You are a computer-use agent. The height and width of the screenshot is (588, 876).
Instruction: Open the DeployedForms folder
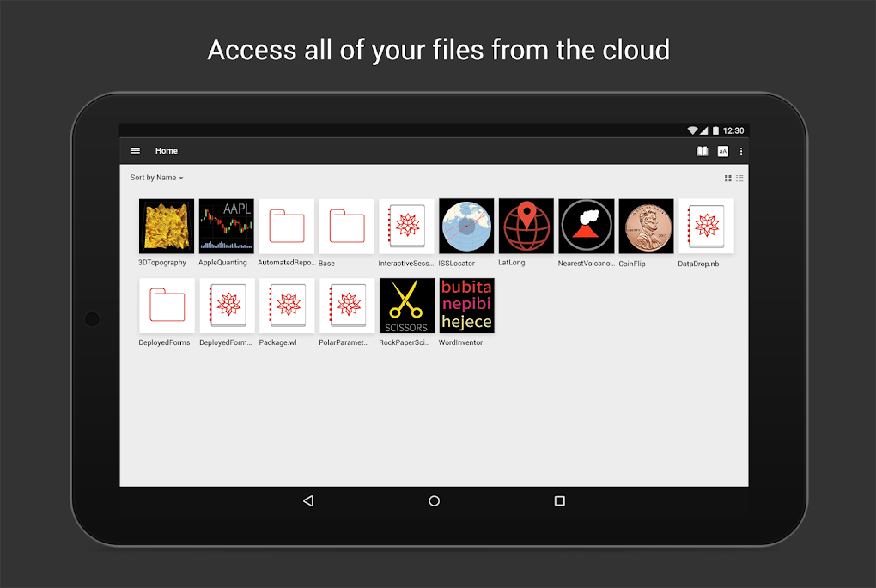166,305
